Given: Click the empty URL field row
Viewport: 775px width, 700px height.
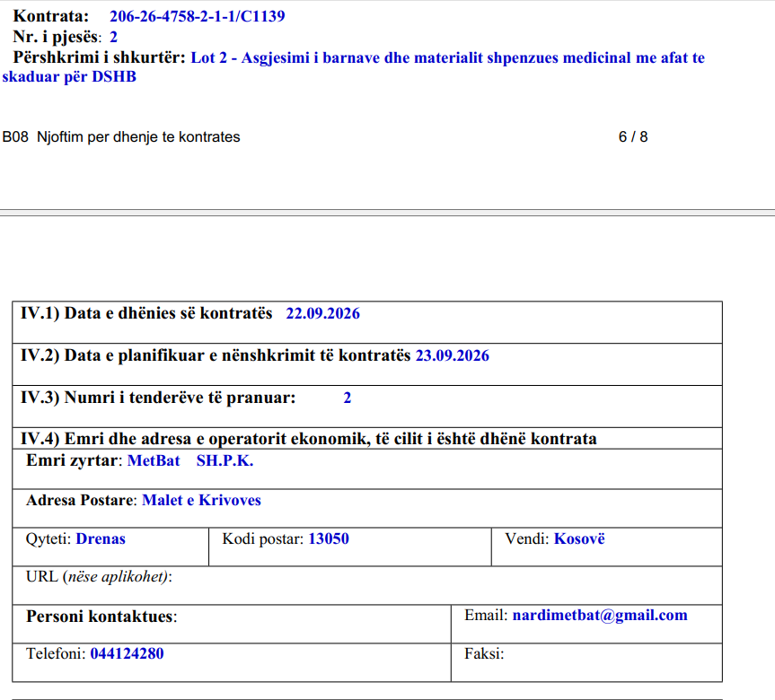Looking at the screenshot, I should pyautogui.click(x=367, y=585).
